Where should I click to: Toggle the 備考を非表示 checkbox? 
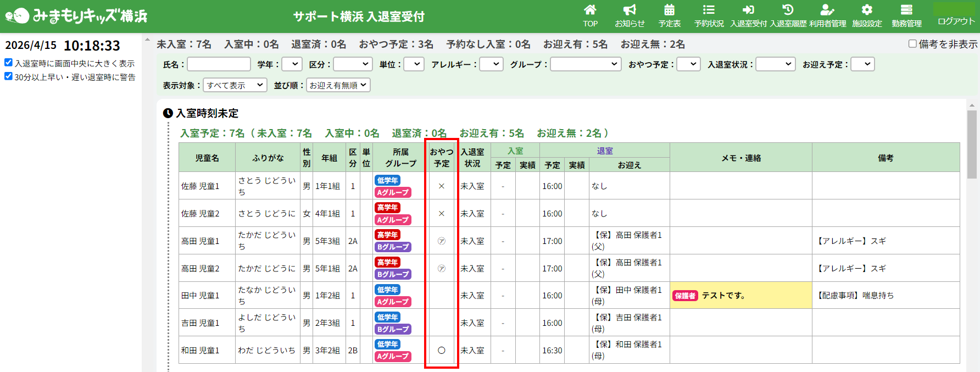[x=912, y=44]
